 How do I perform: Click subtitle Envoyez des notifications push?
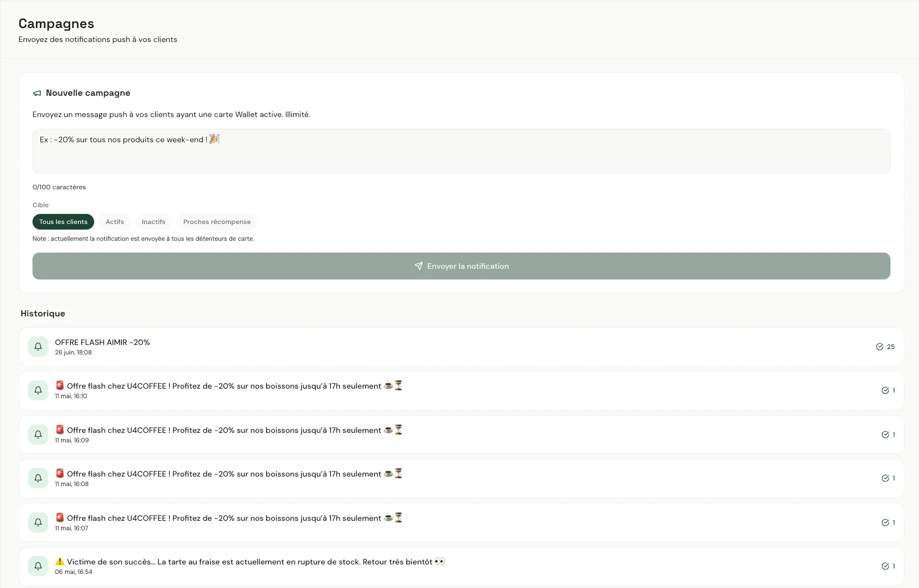(x=98, y=39)
